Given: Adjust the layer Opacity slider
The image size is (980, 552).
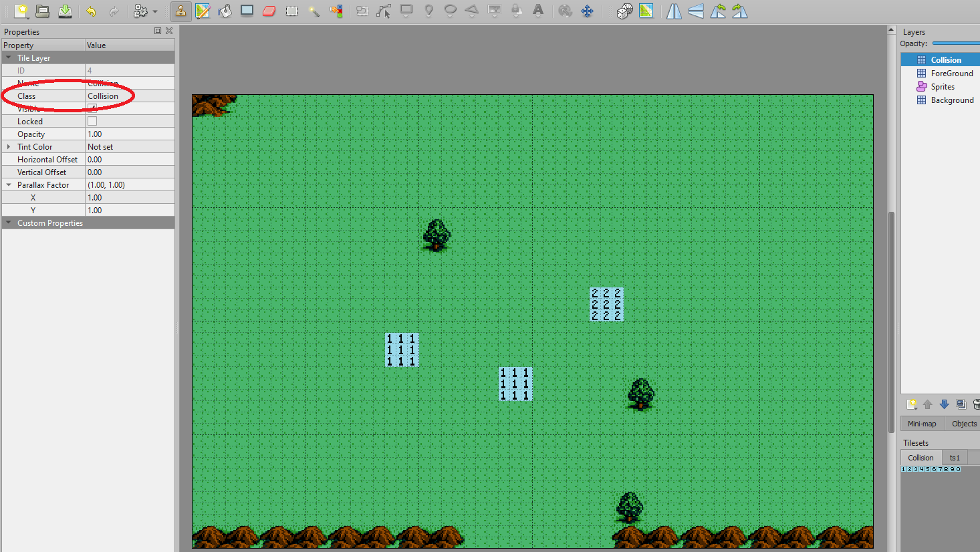Looking at the screenshot, I should 956,43.
